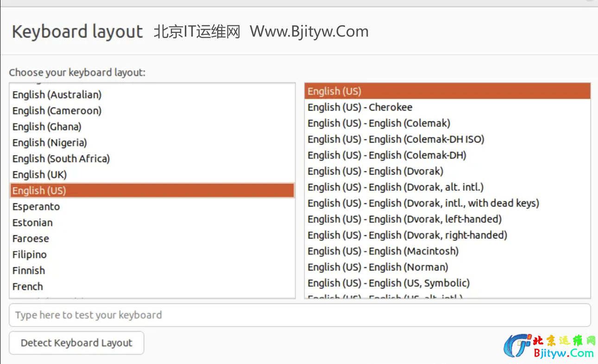
Task: Select the Dvorak, left-handed variant
Action: pyautogui.click(x=404, y=219)
